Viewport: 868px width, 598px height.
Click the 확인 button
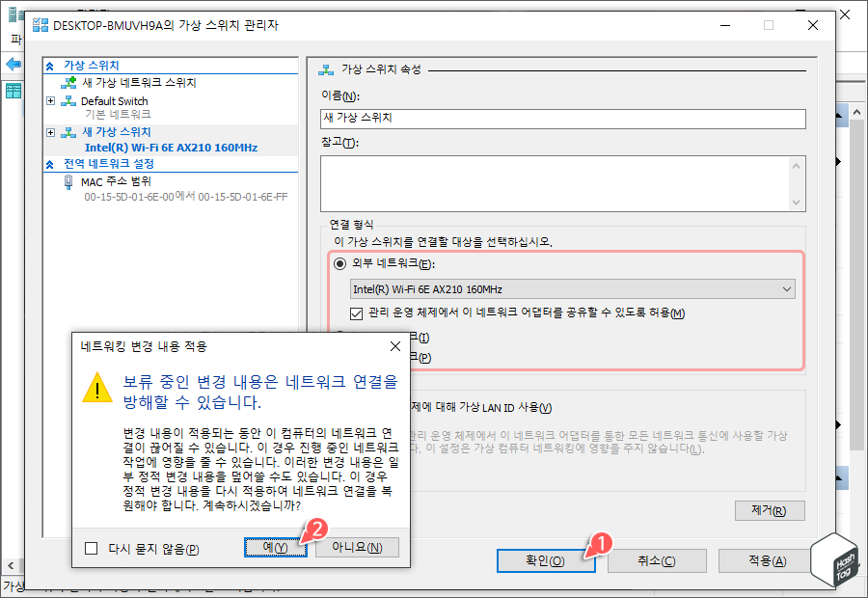[545, 560]
